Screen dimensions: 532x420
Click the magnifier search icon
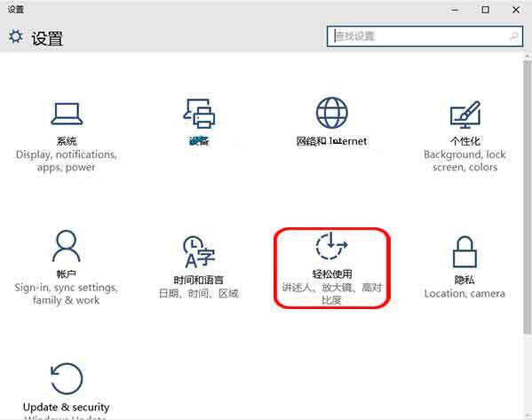pos(514,36)
